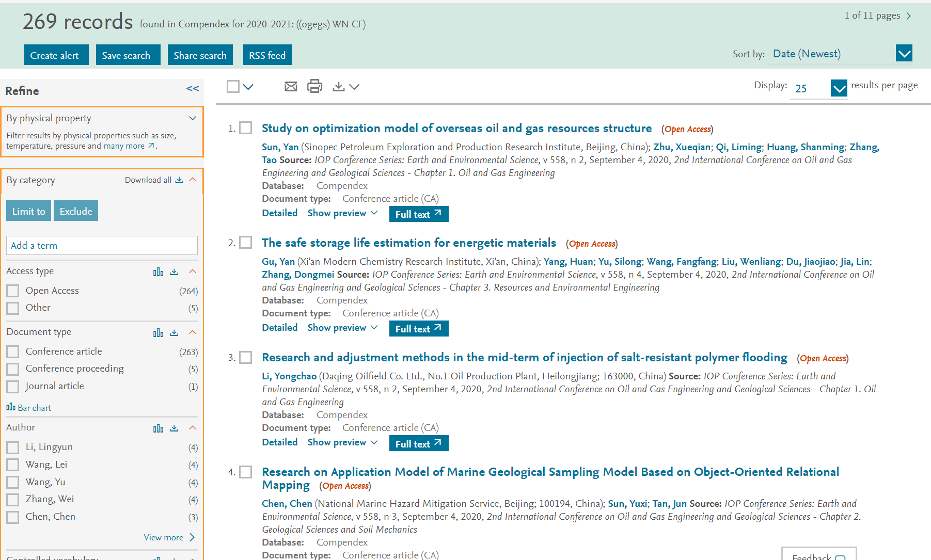Open Detailed view of record 1
The height and width of the screenshot is (560, 931).
(x=280, y=213)
